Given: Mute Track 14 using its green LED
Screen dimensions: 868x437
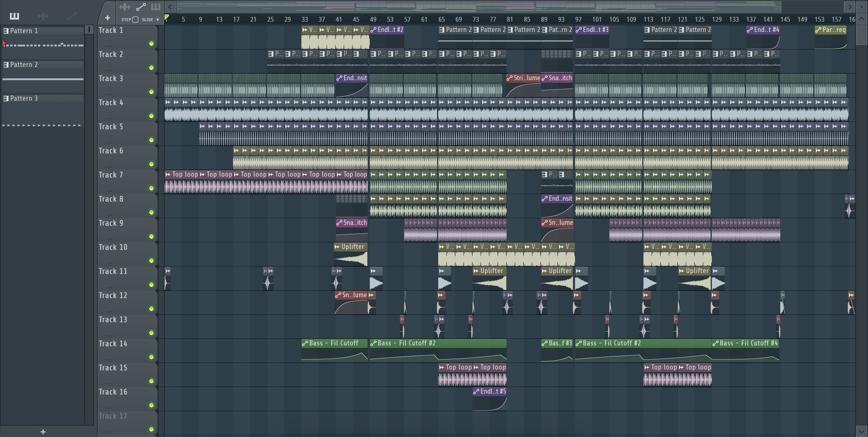Looking at the screenshot, I should click(151, 357).
